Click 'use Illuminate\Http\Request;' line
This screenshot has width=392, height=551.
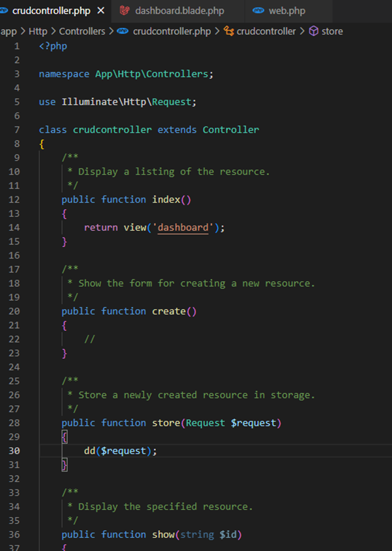tap(118, 102)
